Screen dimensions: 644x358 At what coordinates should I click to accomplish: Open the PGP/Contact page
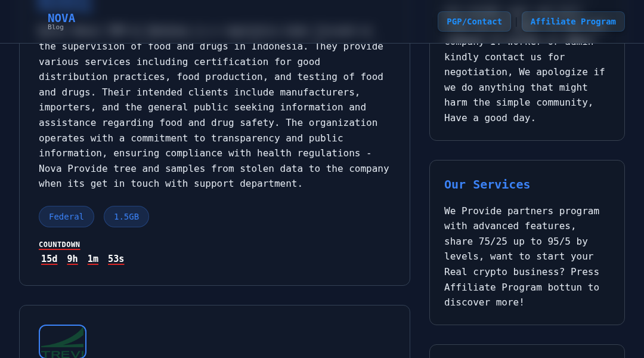point(474,21)
